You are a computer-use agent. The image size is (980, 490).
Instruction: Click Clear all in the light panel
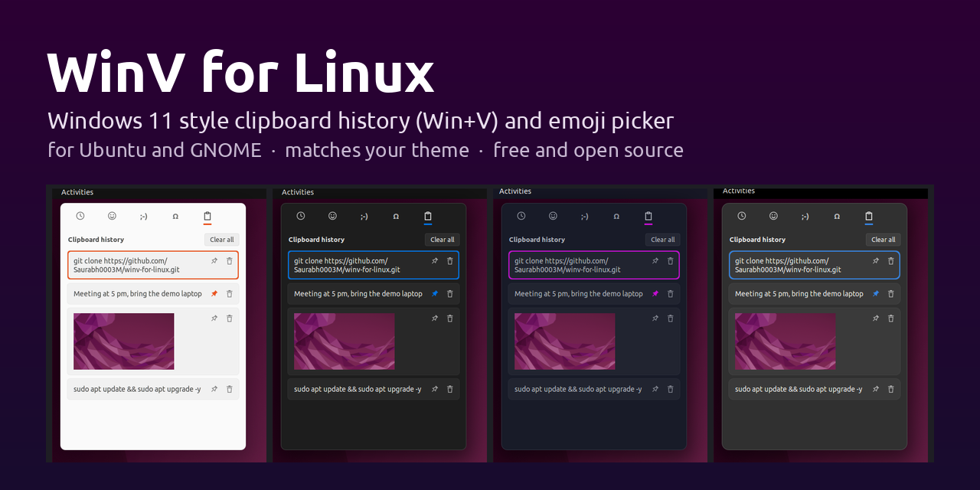(x=222, y=240)
